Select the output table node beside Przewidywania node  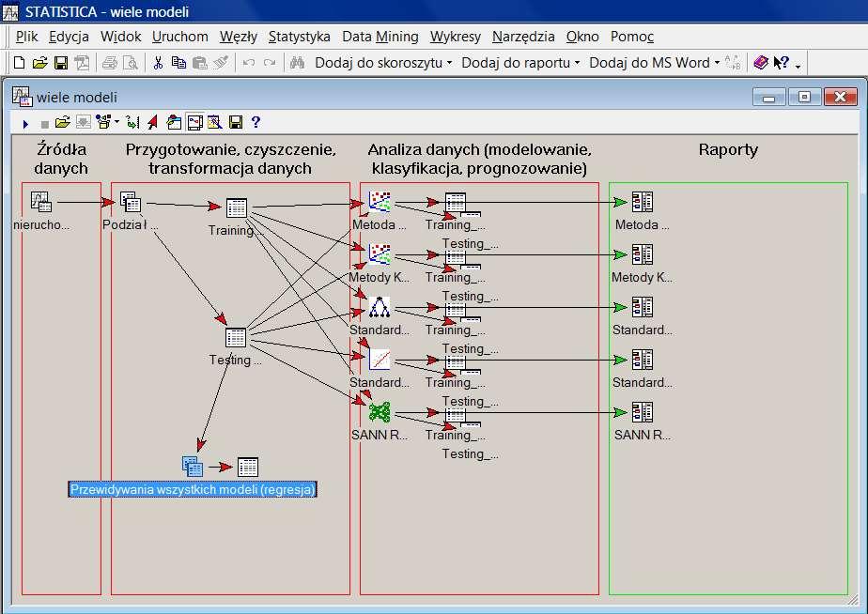point(247,467)
